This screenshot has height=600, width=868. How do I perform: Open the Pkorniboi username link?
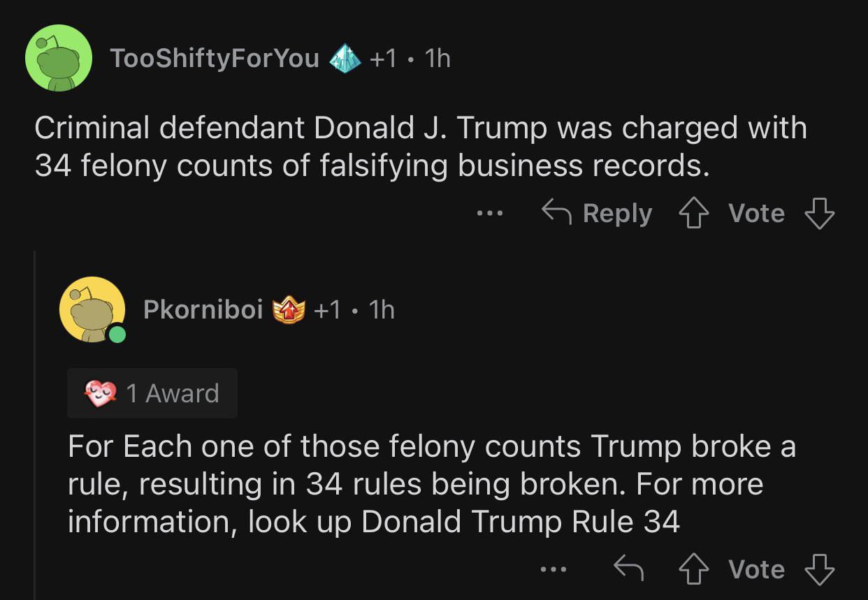pyautogui.click(x=203, y=309)
